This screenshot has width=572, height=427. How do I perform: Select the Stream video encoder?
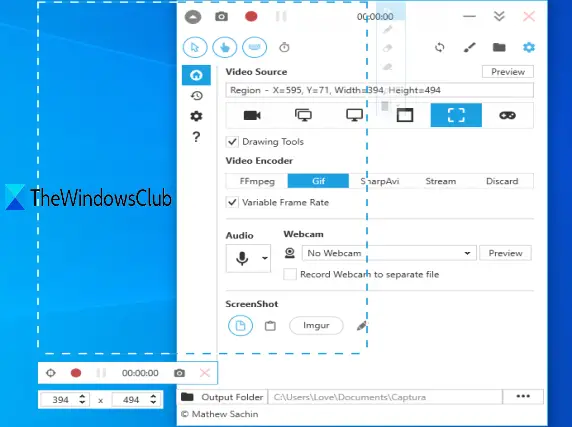tap(441, 181)
